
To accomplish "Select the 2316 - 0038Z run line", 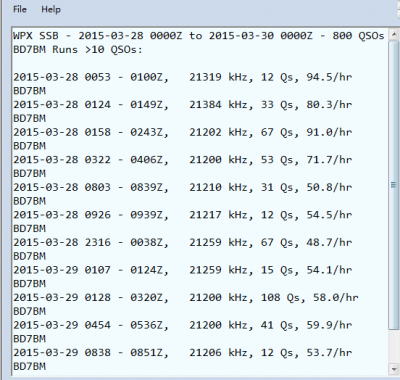I will coord(183,242).
